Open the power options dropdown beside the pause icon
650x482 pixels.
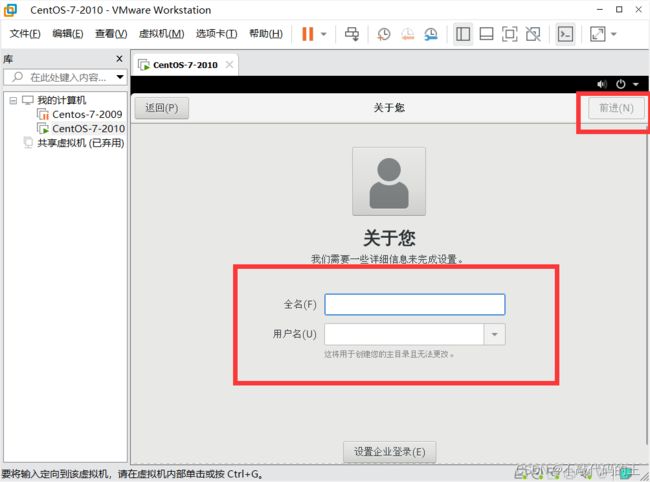324,34
